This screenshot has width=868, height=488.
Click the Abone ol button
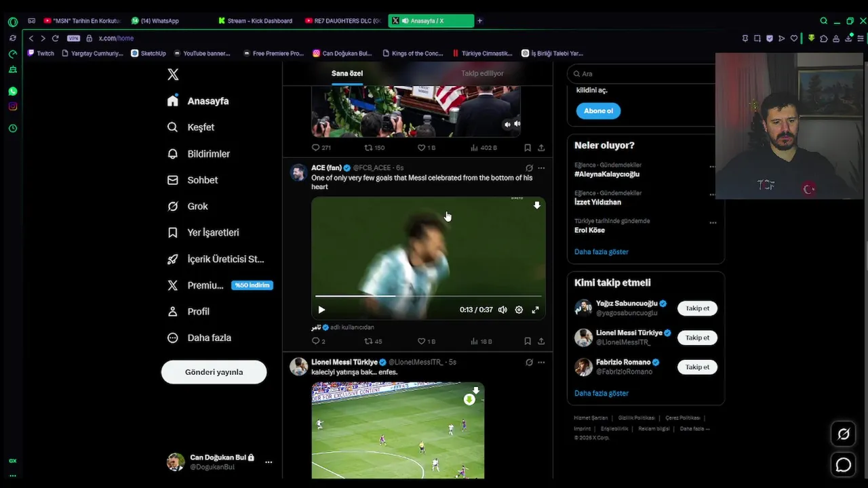(x=598, y=111)
